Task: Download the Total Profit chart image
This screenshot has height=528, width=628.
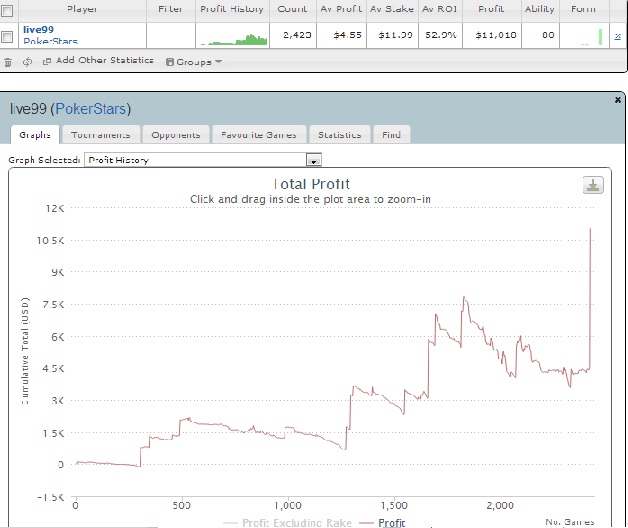Action: pos(593,185)
